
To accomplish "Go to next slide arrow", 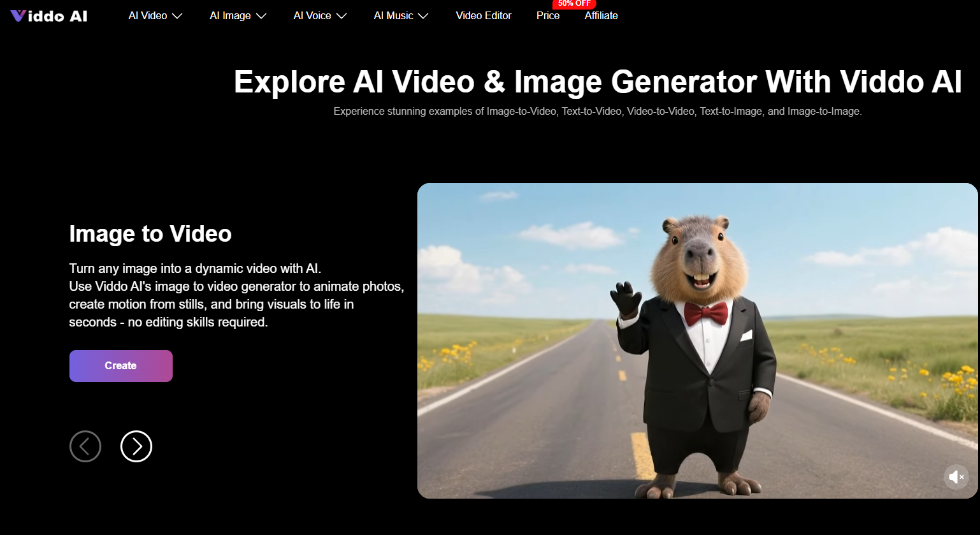I will click(x=136, y=446).
